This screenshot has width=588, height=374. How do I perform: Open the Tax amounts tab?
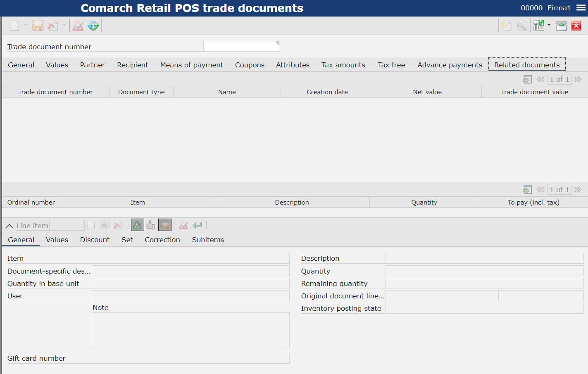point(343,65)
